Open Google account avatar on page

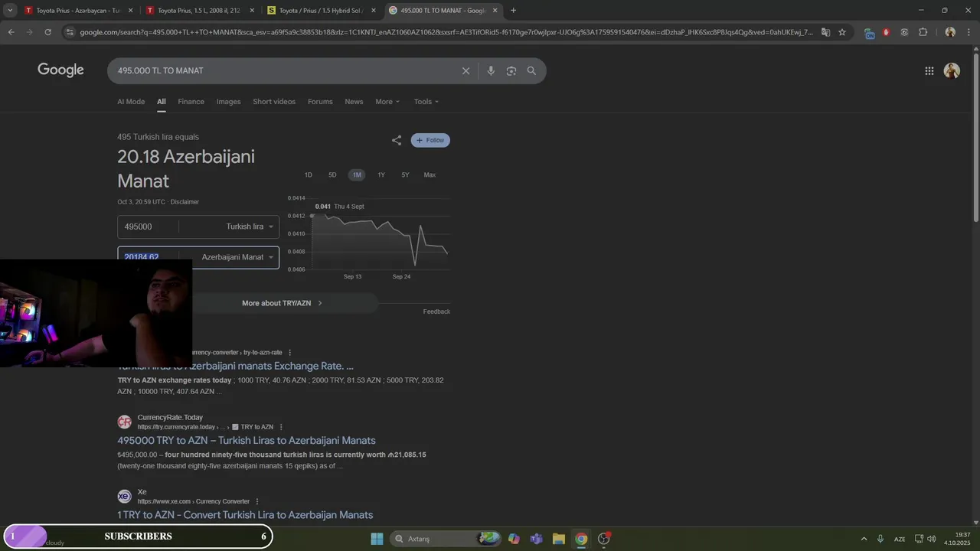click(952, 70)
